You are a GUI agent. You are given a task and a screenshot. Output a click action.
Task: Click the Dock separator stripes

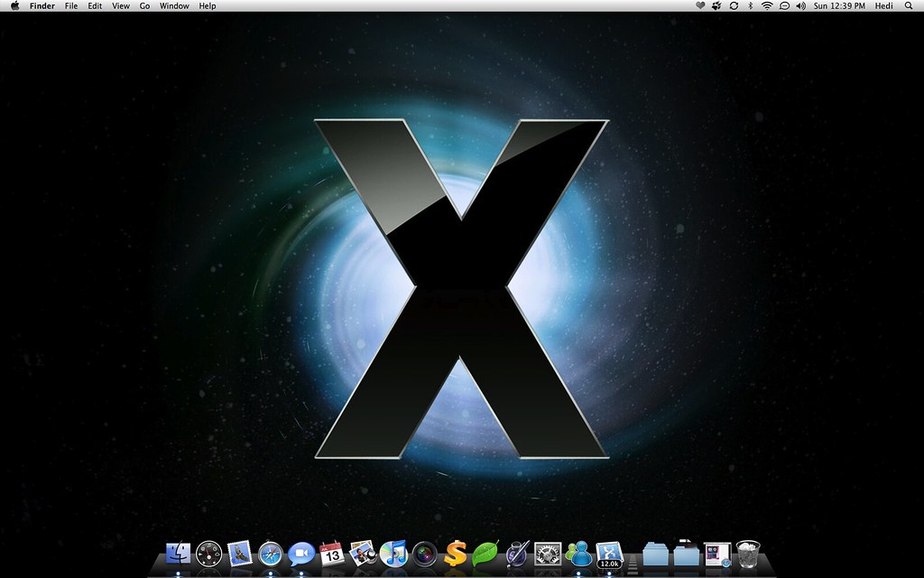point(633,564)
